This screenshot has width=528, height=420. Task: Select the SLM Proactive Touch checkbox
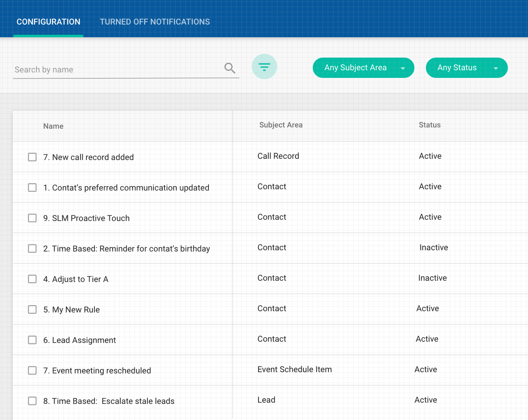point(32,218)
